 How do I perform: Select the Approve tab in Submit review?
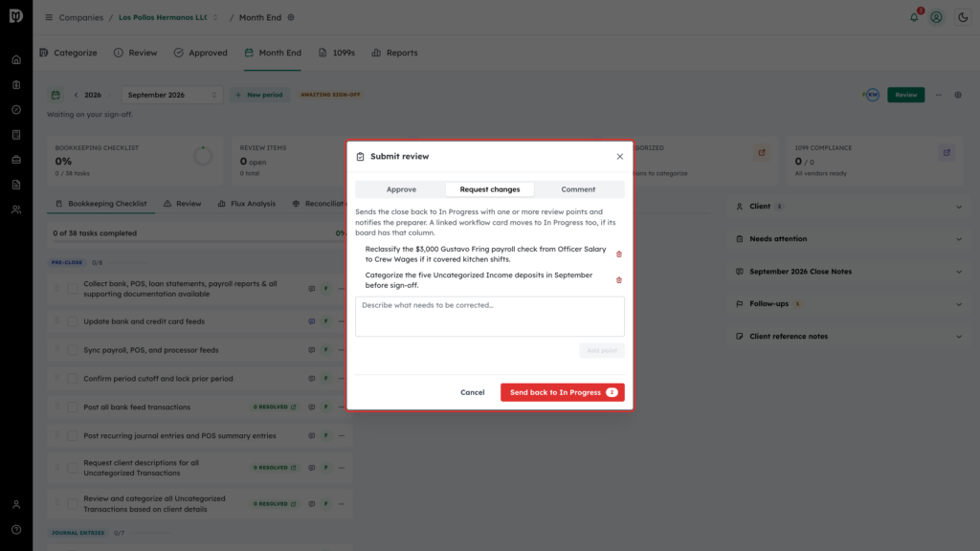[401, 189]
